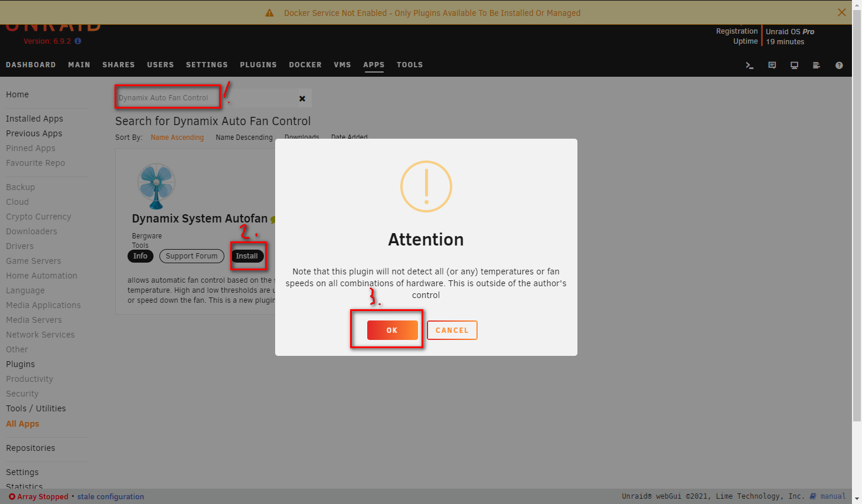Select the Game Servers category
The height and width of the screenshot is (504, 862).
point(34,261)
